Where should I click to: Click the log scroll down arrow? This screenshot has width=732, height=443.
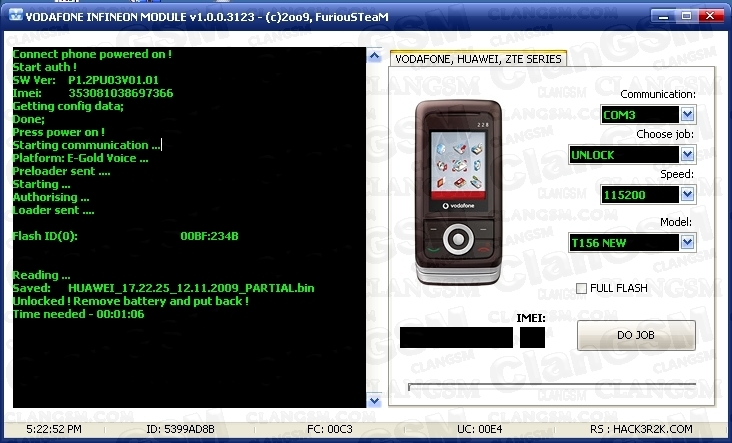[374, 400]
